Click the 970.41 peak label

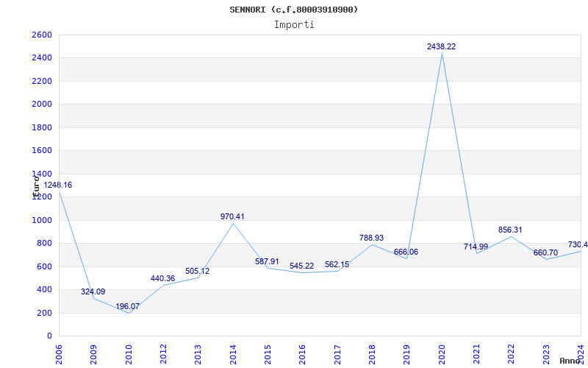[x=232, y=216]
